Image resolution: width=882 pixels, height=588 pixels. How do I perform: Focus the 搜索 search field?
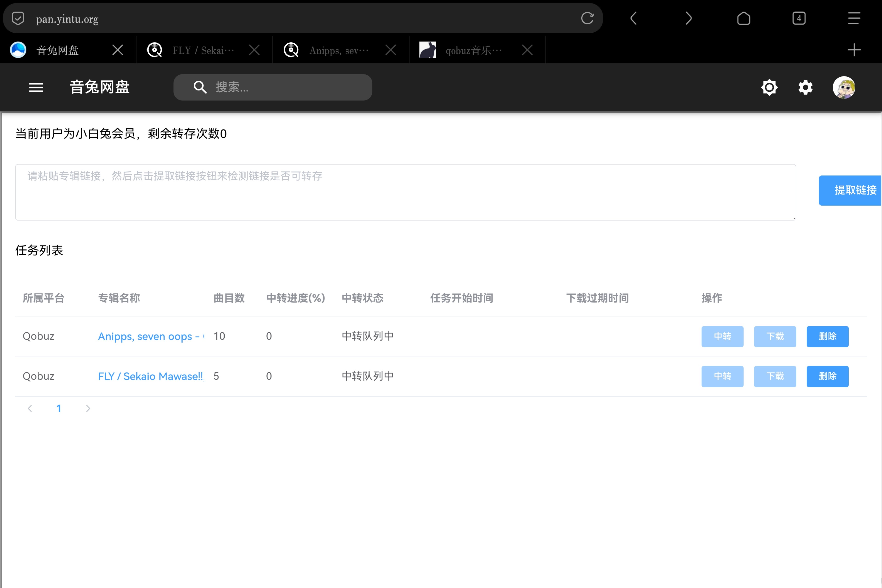click(x=273, y=87)
